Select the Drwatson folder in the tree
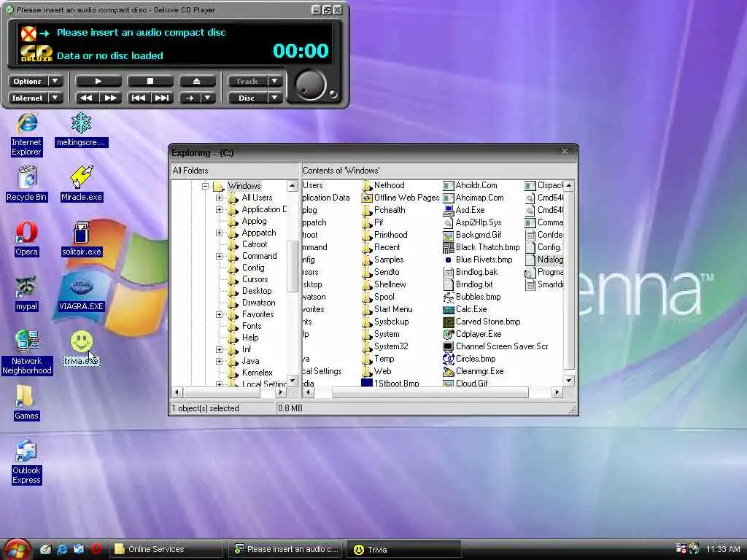 coord(259,303)
